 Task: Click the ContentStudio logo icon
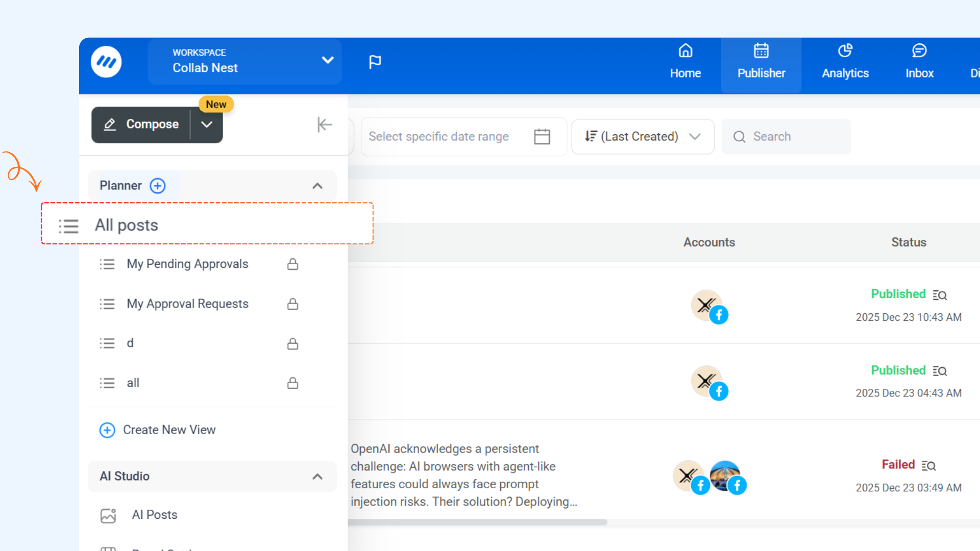coord(106,62)
